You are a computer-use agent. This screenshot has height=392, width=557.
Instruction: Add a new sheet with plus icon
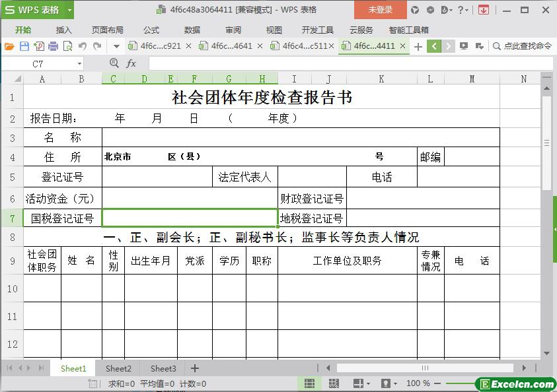194,368
